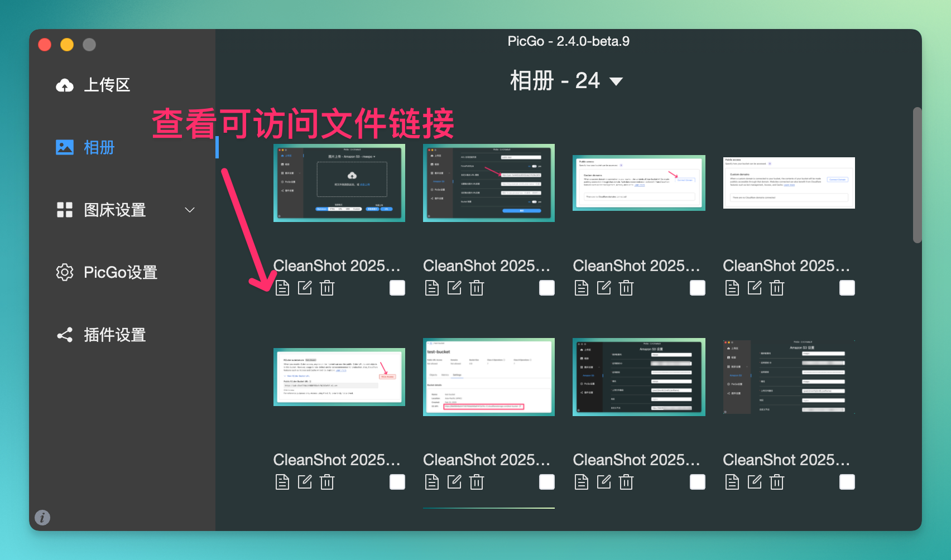Open PicGo设置 via its gear icon
The width and height of the screenshot is (951, 560).
point(65,272)
